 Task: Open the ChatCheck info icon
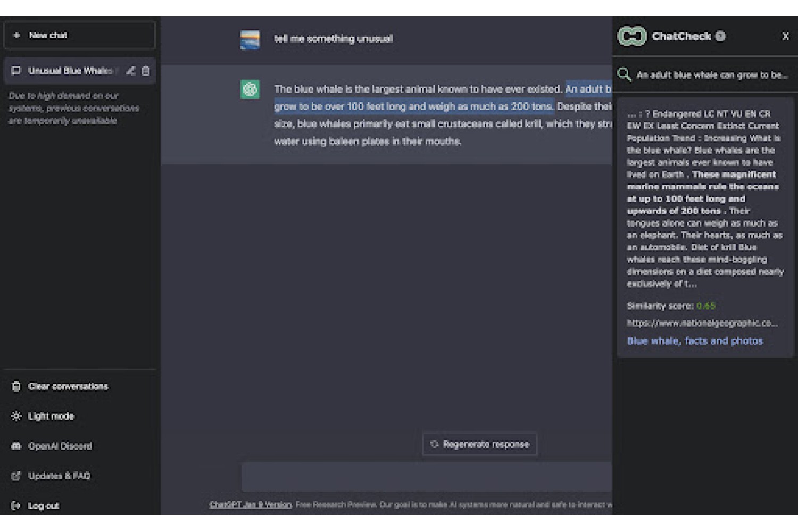(720, 36)
